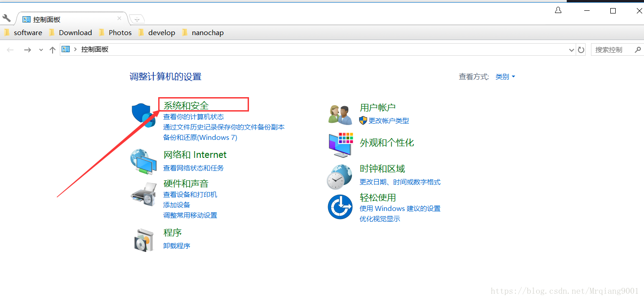Click the 查看你的计算机状态 link
Image resolution: width=644 pixels, height=300 pixels.
click(x=194, y=116)
